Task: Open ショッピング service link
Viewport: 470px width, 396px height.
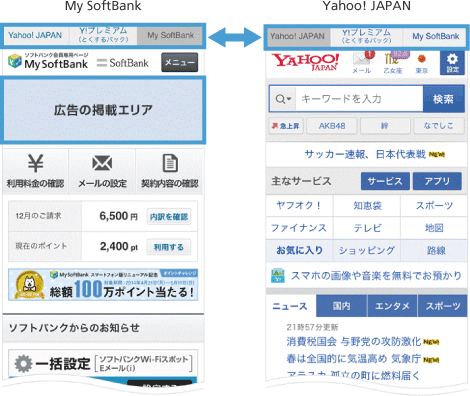Action: (367, 250)
